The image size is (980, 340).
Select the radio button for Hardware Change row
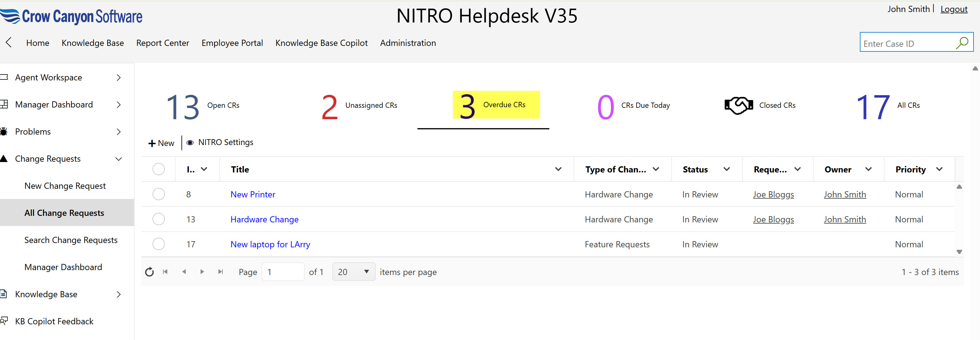click(x=159, y=219)
